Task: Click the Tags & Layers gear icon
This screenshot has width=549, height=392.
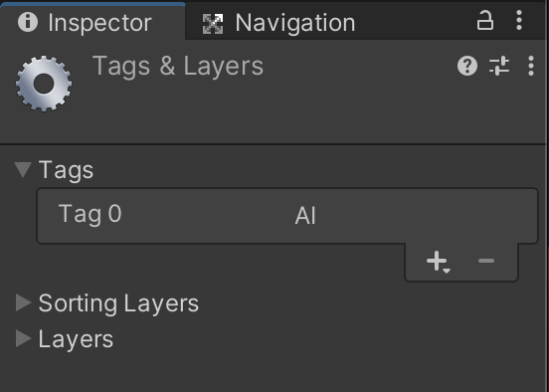Action: 44,84
